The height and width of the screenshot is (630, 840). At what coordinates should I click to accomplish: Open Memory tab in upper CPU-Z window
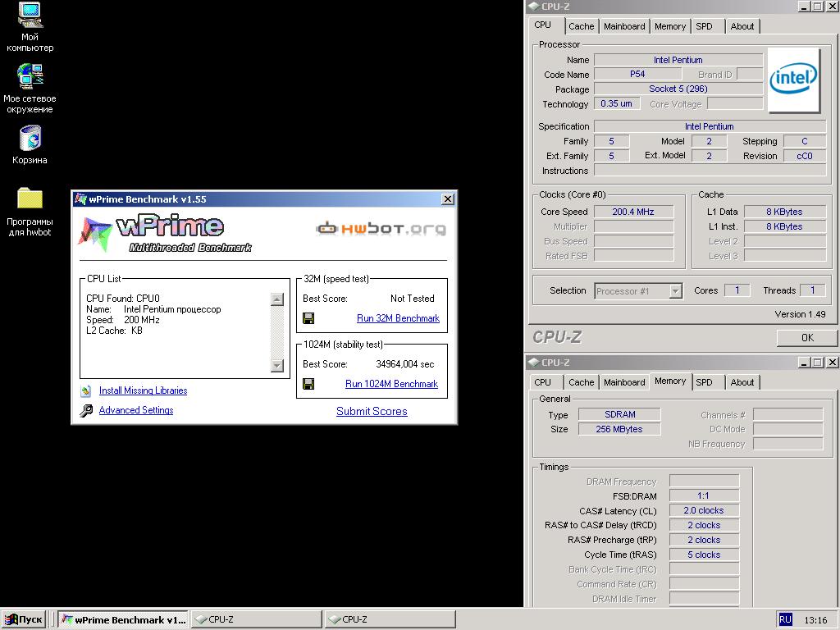click(669, 26)
